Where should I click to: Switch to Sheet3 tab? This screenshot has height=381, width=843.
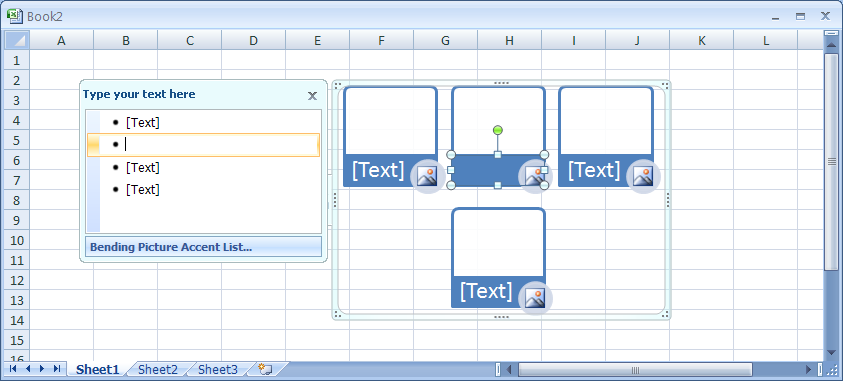point(218,369)
